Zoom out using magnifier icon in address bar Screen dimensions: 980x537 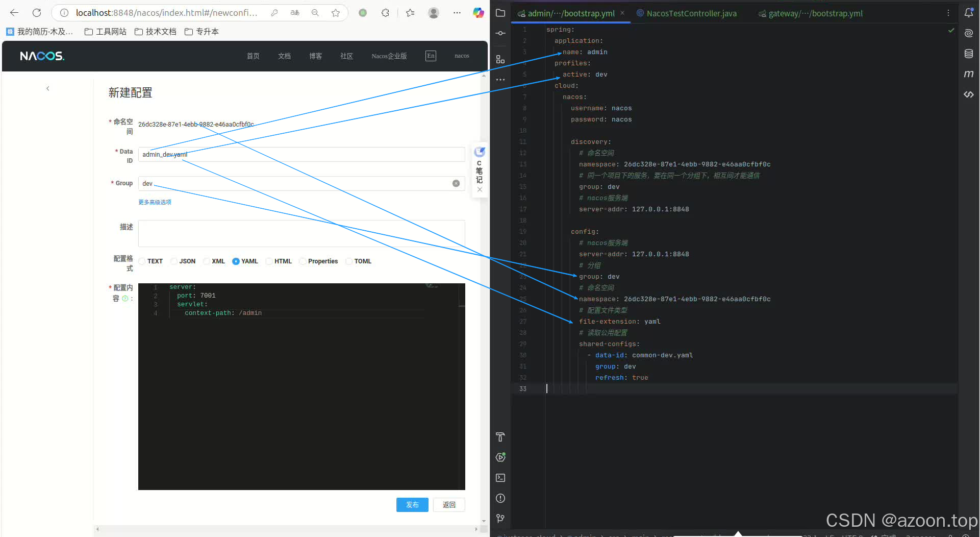pyautogui.click(x=315, y=13)
